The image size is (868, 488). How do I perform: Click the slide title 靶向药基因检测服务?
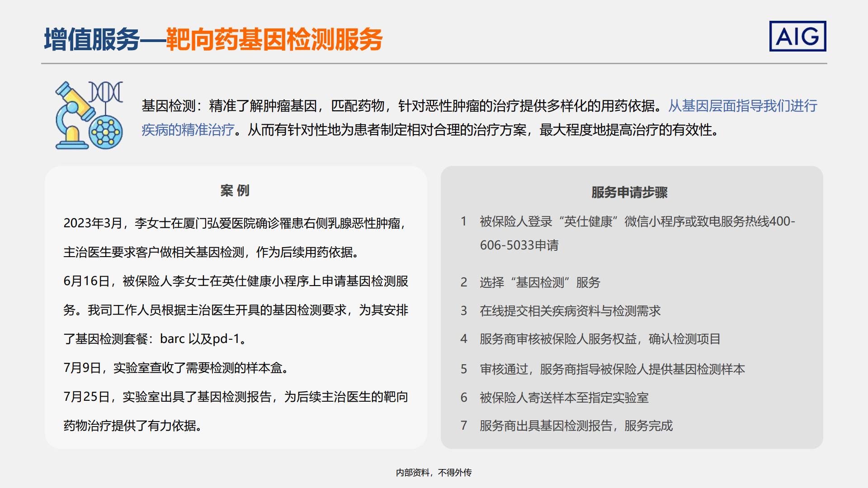pyautogui.click(x=274, y=40)
